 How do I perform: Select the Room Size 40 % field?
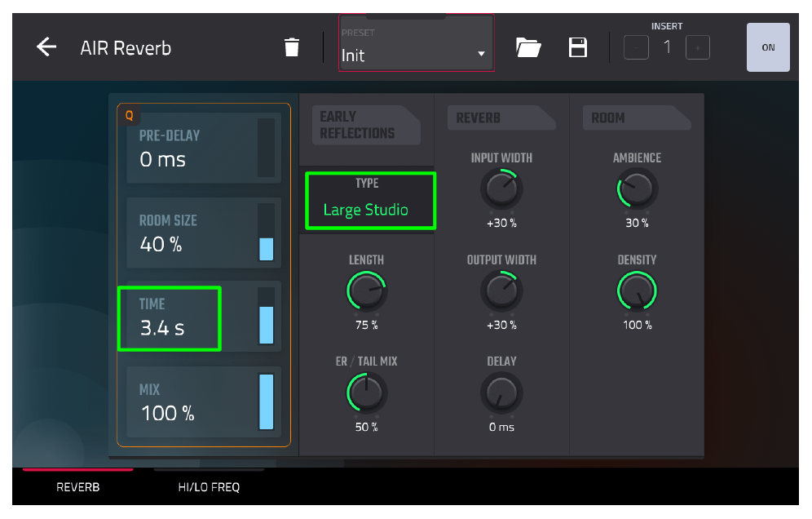[x=204, y=233]
